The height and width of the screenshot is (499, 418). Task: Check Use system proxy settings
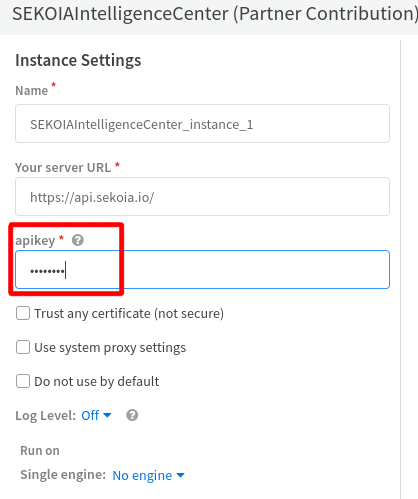tap(23, 347)
